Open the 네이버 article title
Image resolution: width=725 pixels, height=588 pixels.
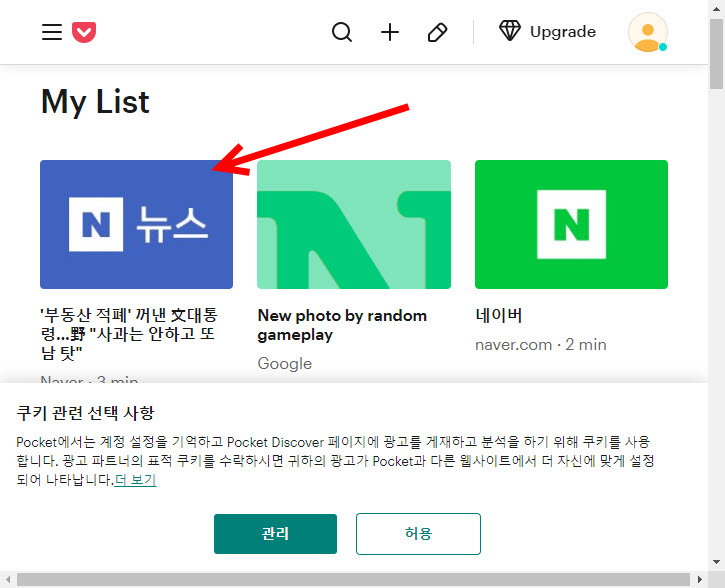[x=499, y=315]
